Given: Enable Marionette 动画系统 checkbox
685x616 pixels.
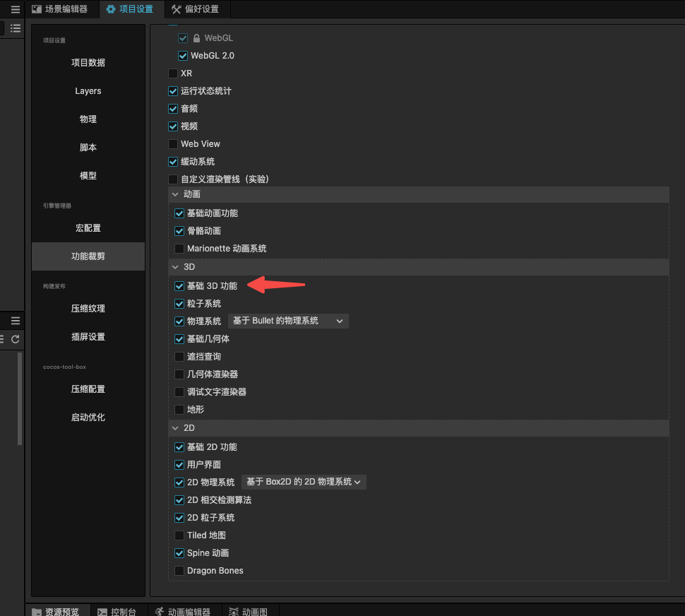Looking at the screenshot, I should click(x=179, y=249).
